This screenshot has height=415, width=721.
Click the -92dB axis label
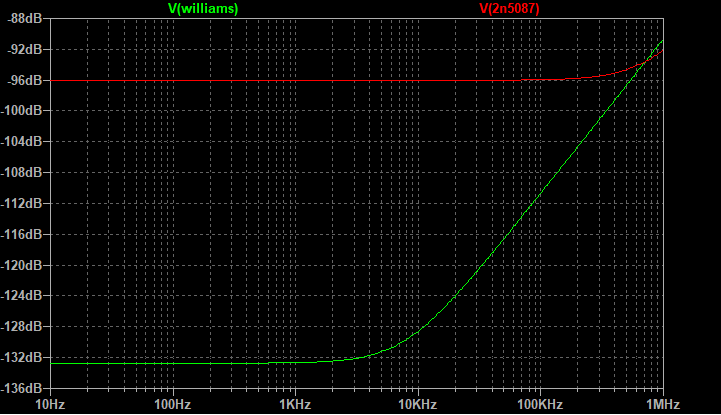pyautogui.click(x=25, y=49)
